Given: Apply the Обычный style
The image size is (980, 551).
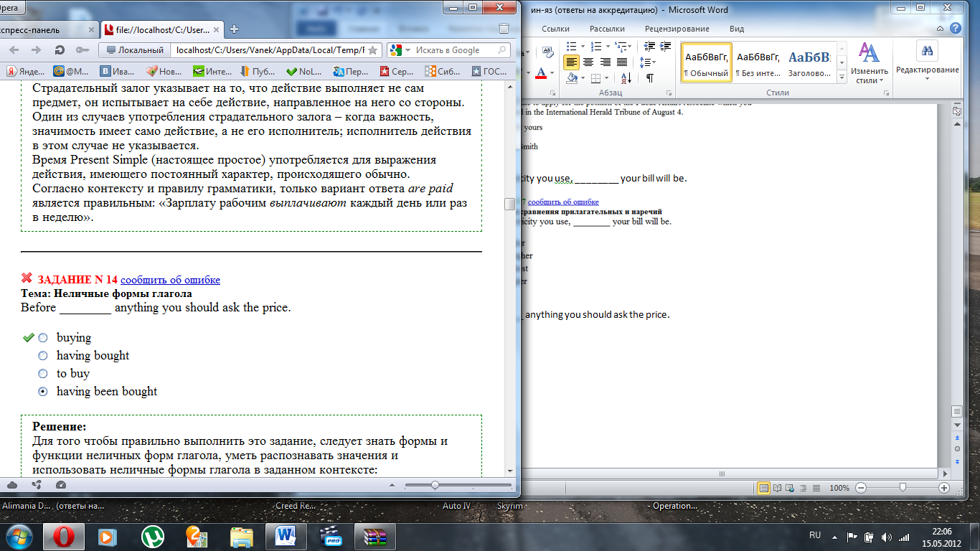Looking at the screenshot, I should (706, 62).
